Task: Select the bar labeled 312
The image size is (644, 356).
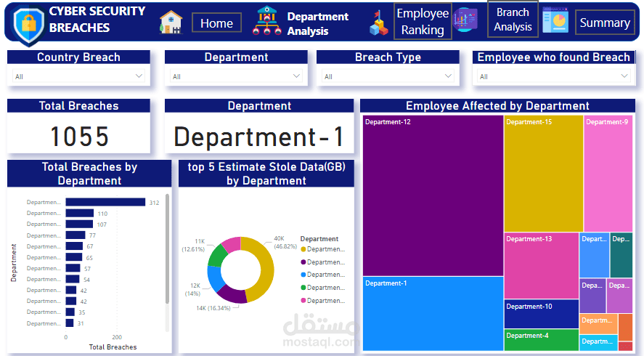Action: point(105,202)
